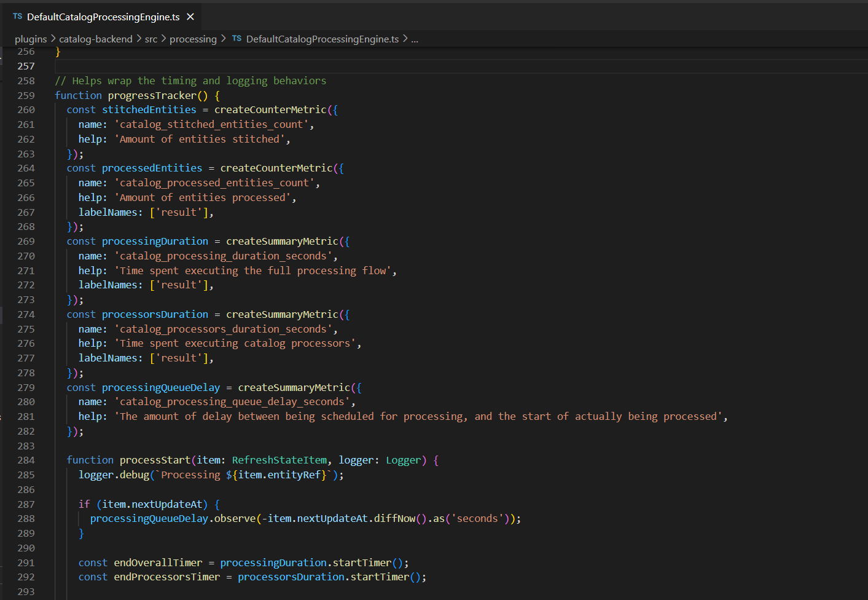Screen dimensions: 868x600
Task: Close the DefaultCatalogProcessingEngine.ts tab
Action: click(190, 17)
